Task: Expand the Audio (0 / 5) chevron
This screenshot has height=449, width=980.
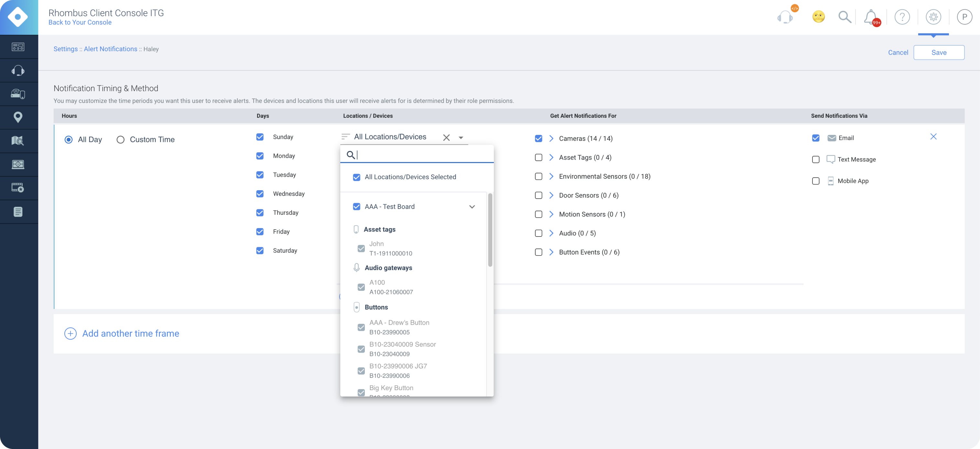Action: click(x=551, y=233)
